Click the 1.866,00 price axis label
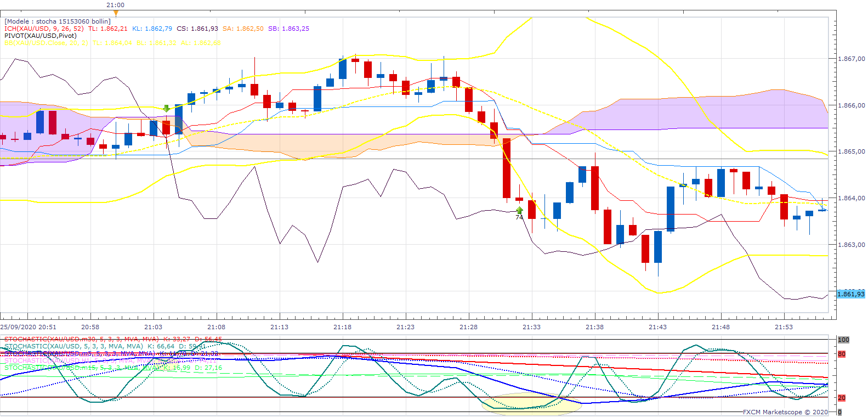The height and width of the screenshot is (417, 868). (852, 105)
